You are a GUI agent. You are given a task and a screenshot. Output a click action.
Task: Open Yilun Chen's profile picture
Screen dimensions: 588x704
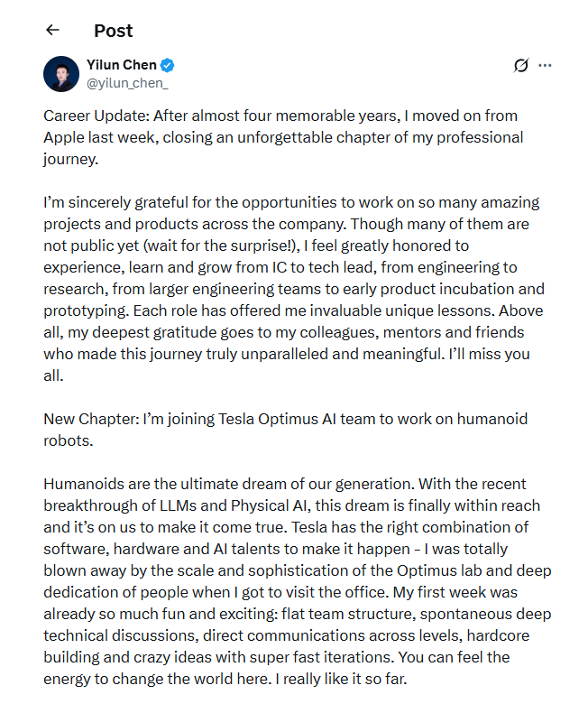(x=61, y=73)
